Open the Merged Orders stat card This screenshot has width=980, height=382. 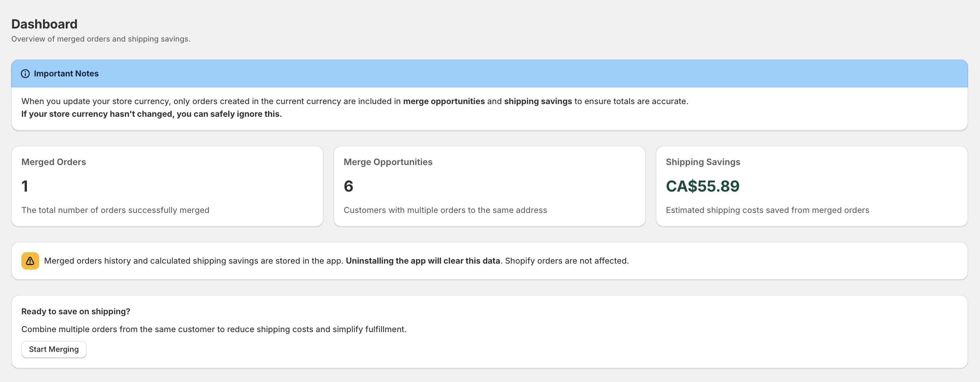(x=167, y=186)
